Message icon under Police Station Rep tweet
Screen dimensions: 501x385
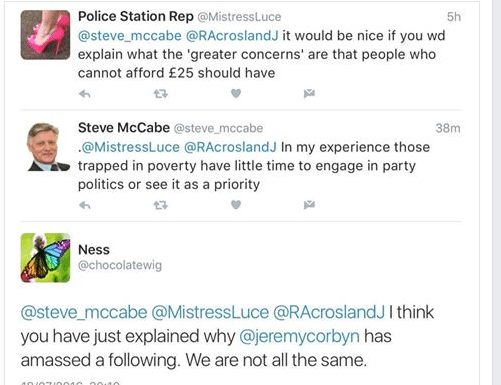click(x=309, y=94)
